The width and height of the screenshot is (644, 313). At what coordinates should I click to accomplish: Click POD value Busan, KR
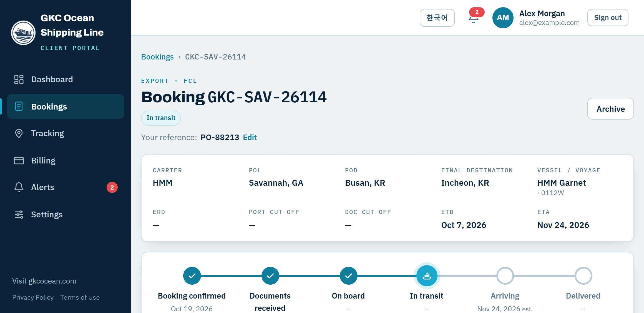tap(365, 183)
